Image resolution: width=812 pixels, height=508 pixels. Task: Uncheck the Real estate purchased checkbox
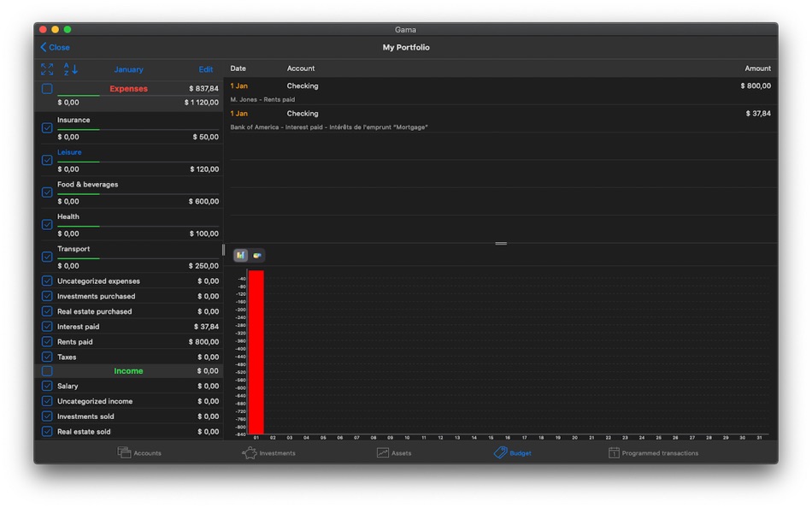[47, 311]
